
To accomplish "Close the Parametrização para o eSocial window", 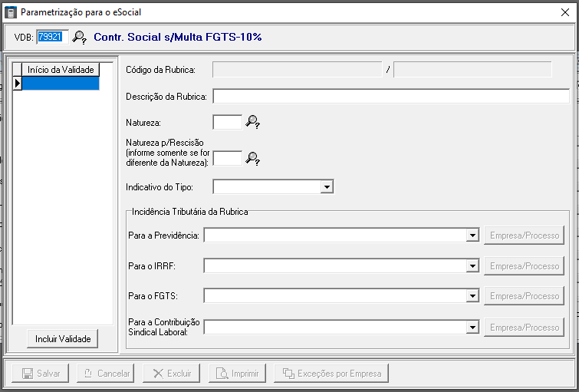I will click(565, 12).
